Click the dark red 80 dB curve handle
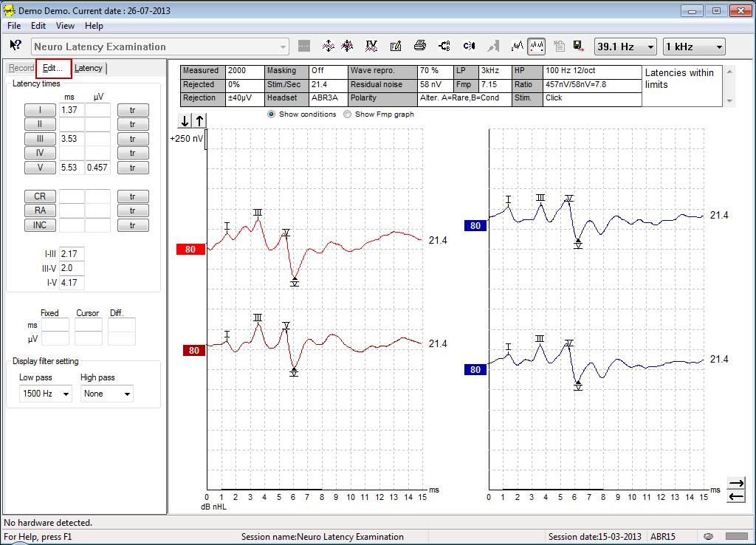This screenshot has width=756, height=545. click(194, 351)
